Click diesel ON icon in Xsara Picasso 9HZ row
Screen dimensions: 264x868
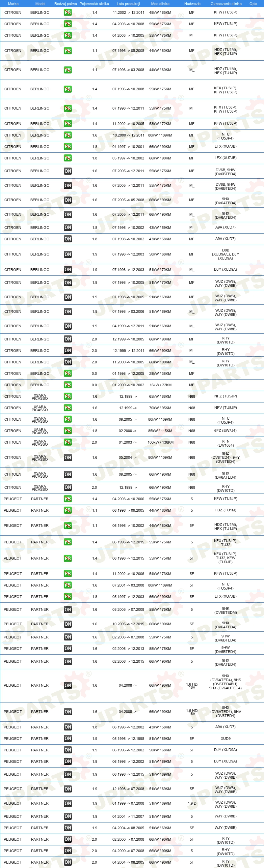pyautogui.click(x=68, y=458)
